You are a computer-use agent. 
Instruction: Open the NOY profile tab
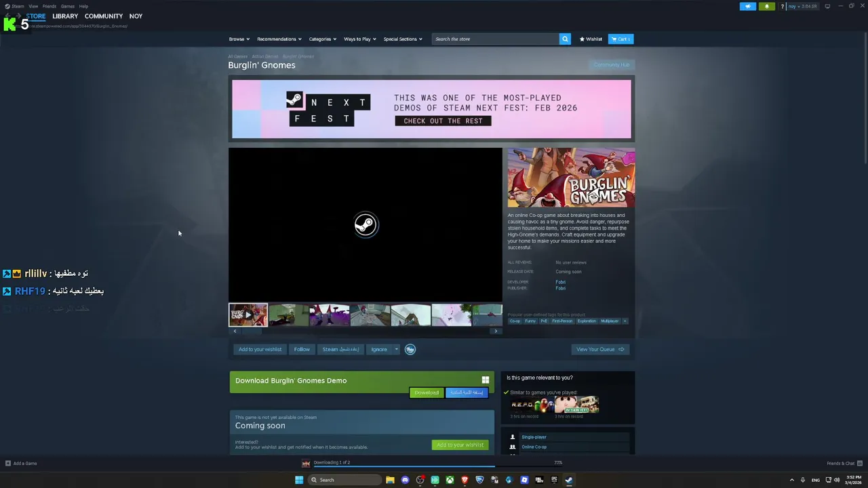click(x=136, y=16)
